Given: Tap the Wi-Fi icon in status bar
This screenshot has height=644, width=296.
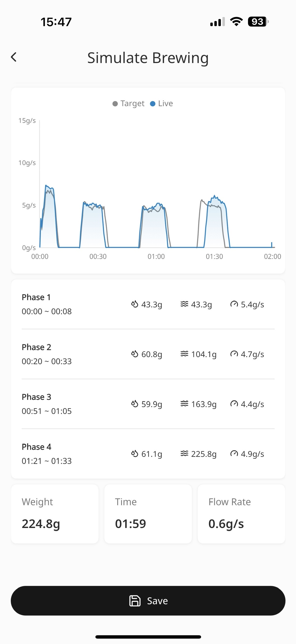Looking at the screenshot, I should pyautogui.click(x=236, y=22).
